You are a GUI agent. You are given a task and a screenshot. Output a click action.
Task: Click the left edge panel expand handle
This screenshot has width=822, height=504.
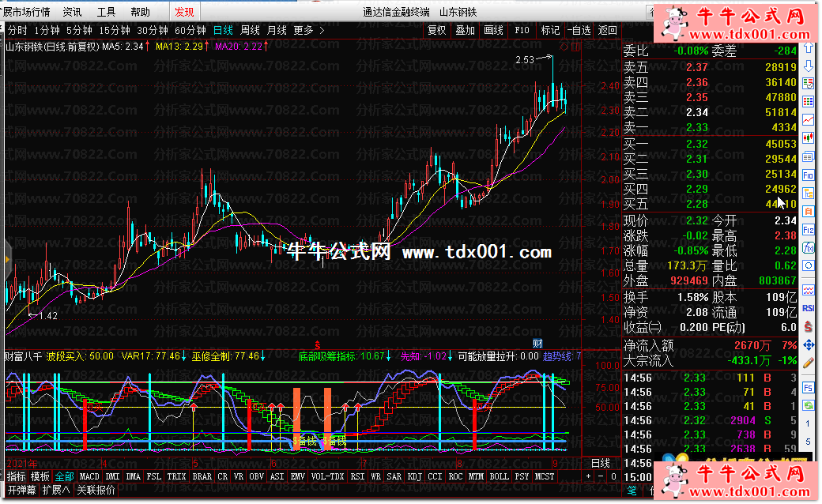coord(7,259)
